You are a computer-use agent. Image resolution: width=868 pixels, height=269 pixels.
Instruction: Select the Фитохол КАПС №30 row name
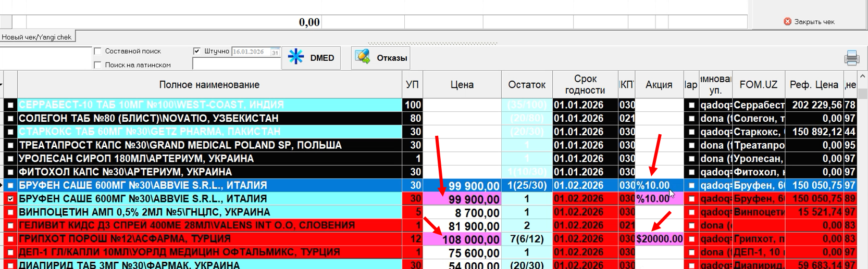210,172
